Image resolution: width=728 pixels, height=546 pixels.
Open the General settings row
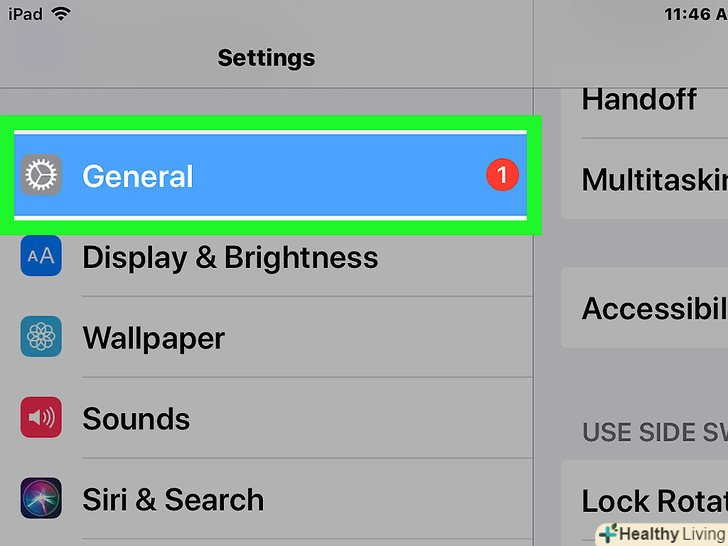coord(270,176)
